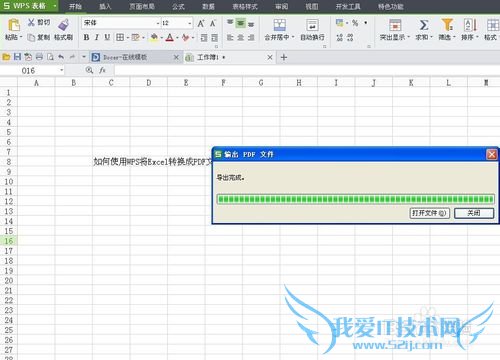Select column header D

click(149, 82)
